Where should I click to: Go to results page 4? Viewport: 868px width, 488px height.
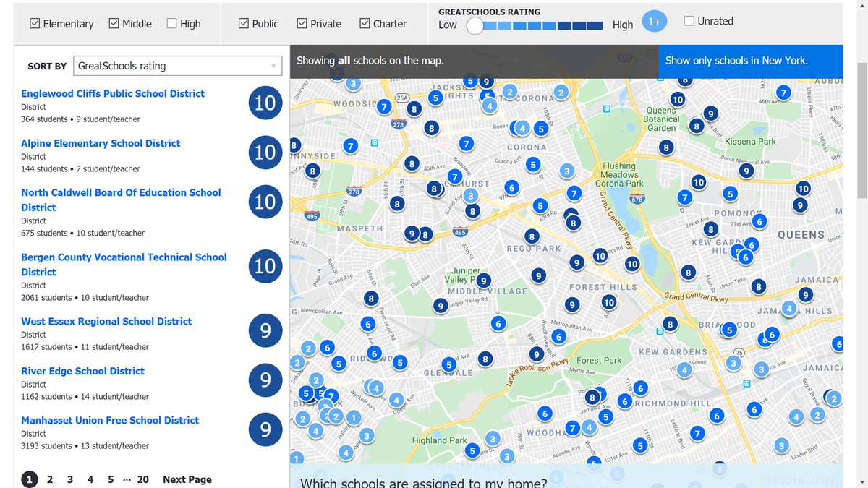(90, 479)
